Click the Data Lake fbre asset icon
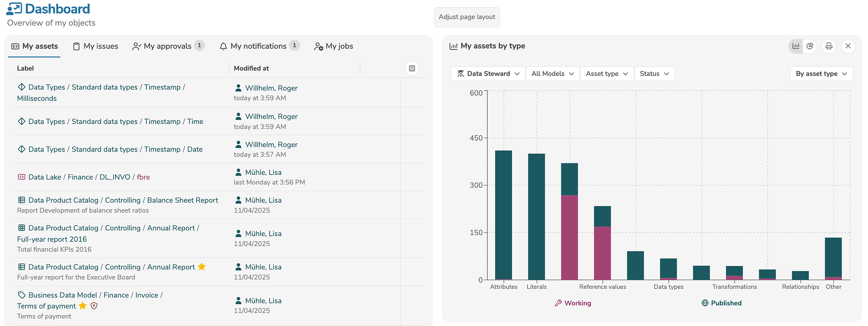This screenshot has width=868, height=326. [x=22, y=177]
